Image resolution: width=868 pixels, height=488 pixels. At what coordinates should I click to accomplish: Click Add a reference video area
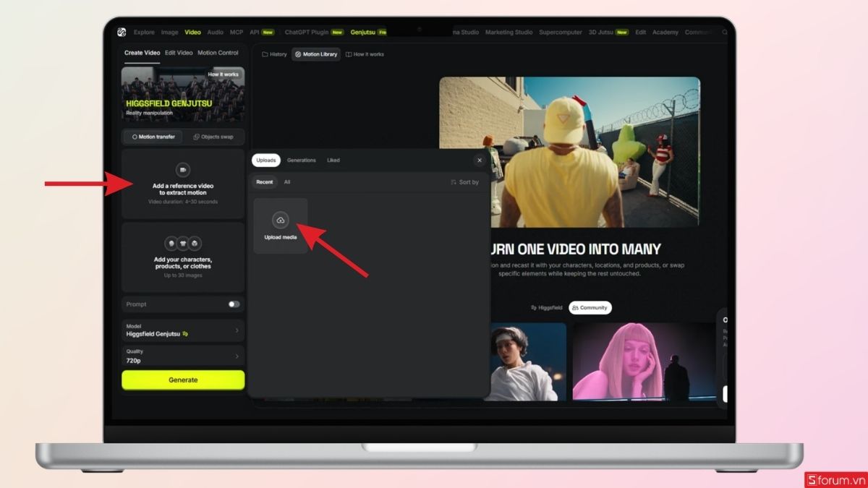[x=183, y=184]
